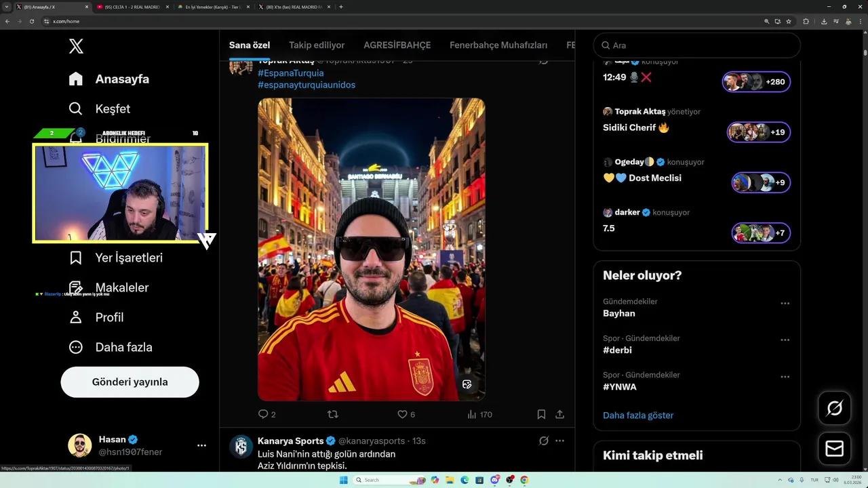
Task: Click the X logo in sidebar
Action: (76, 46)
